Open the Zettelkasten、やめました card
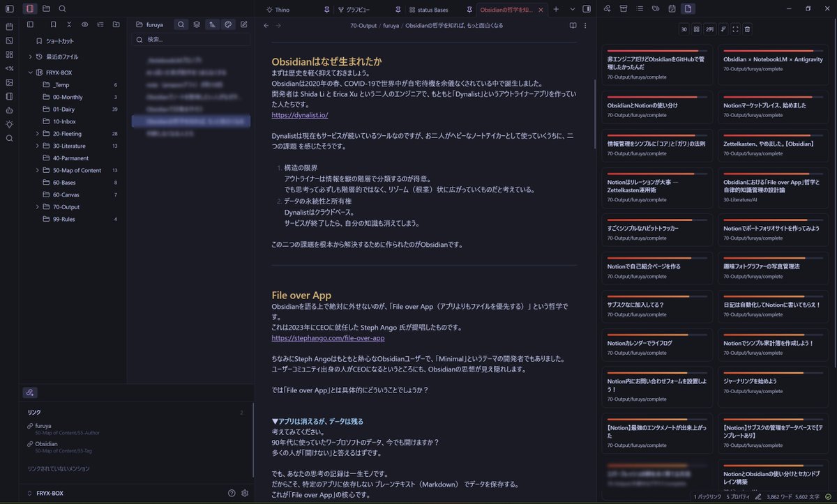 point(774,146)
